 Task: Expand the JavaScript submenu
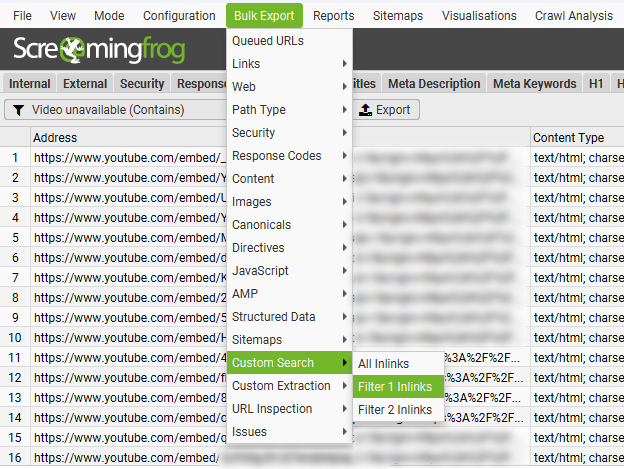(289, 271)
